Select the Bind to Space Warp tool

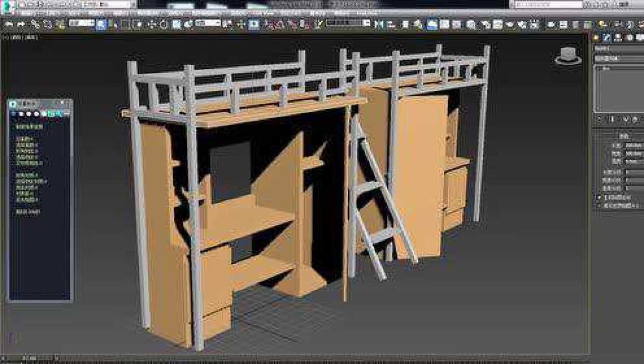60,24
